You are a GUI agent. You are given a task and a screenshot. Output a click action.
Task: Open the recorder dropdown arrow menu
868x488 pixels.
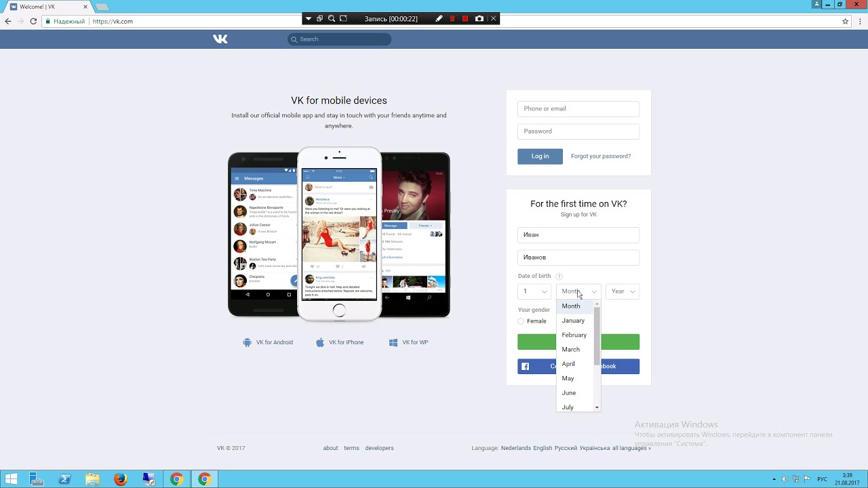[x=309, y=18]
